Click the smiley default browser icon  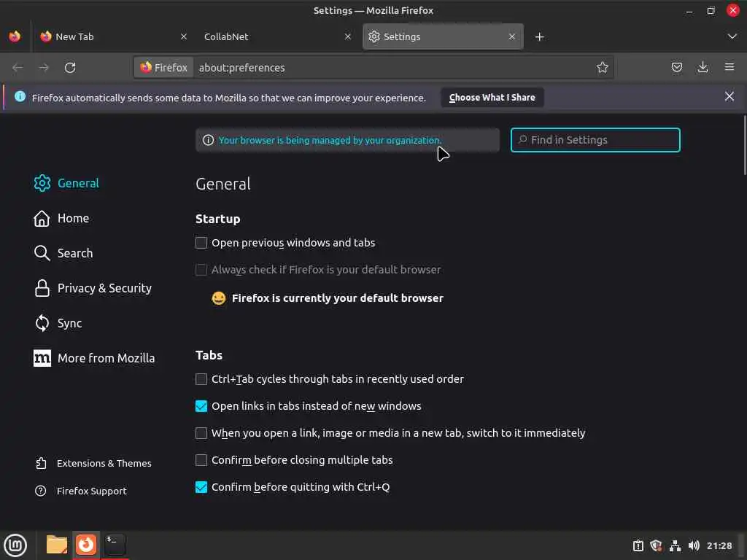tap(219, 298)
